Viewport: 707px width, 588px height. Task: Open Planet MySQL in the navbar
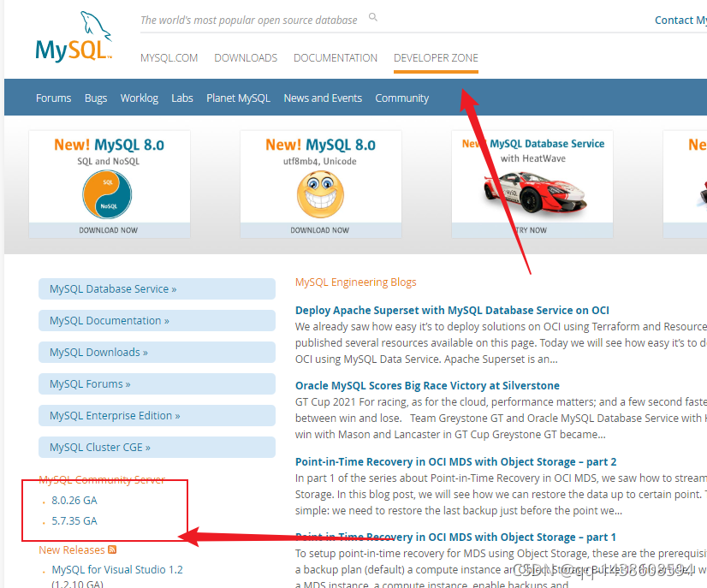point(239,98)
